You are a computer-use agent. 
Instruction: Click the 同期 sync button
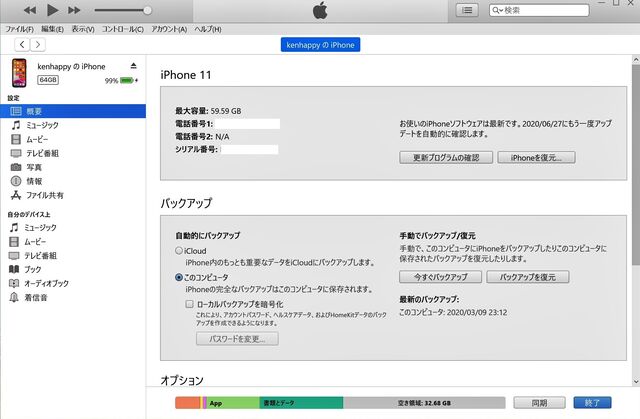tap(539, 403)
